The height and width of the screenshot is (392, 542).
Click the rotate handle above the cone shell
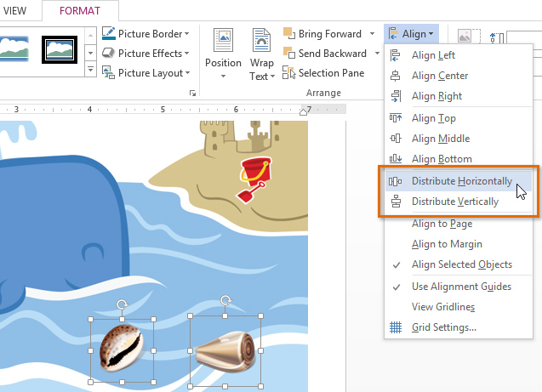225,300
